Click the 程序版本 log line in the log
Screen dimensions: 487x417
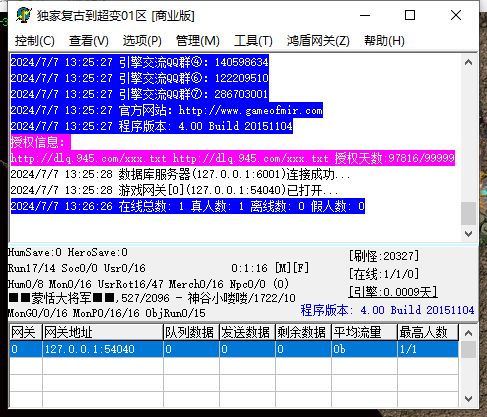[152, 126]
